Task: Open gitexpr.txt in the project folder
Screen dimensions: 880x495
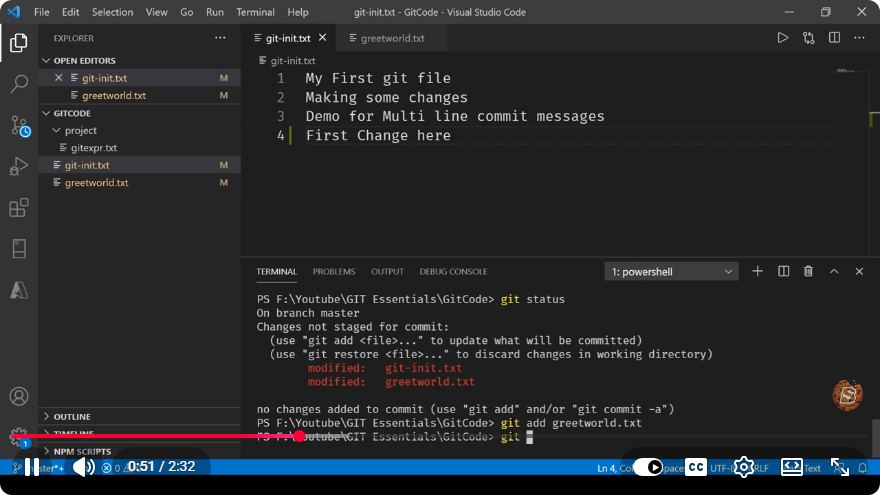Action: [94, 148]
